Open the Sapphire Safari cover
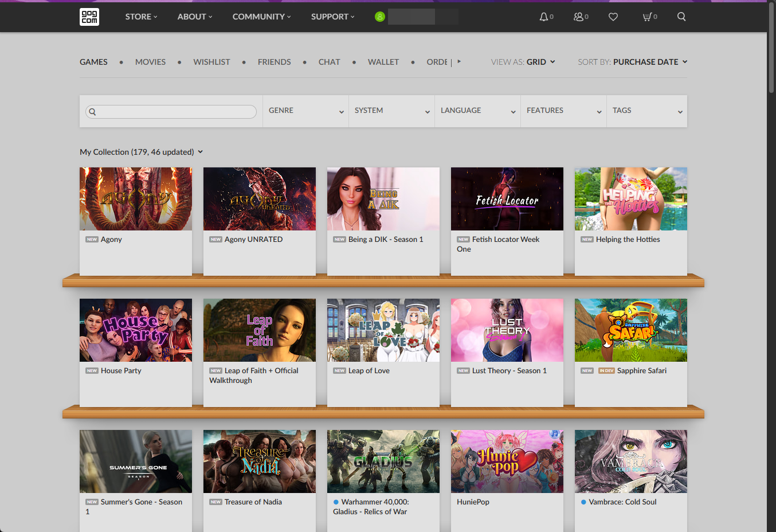This screenshot has height=532, width=776. pyautogui.click(x=631, y=330)
